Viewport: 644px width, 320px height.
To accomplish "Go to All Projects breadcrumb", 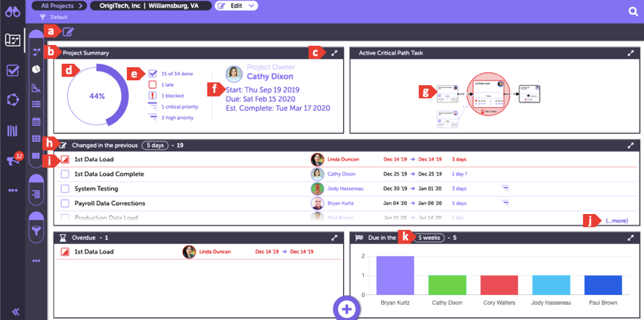I will coord(58,6).
